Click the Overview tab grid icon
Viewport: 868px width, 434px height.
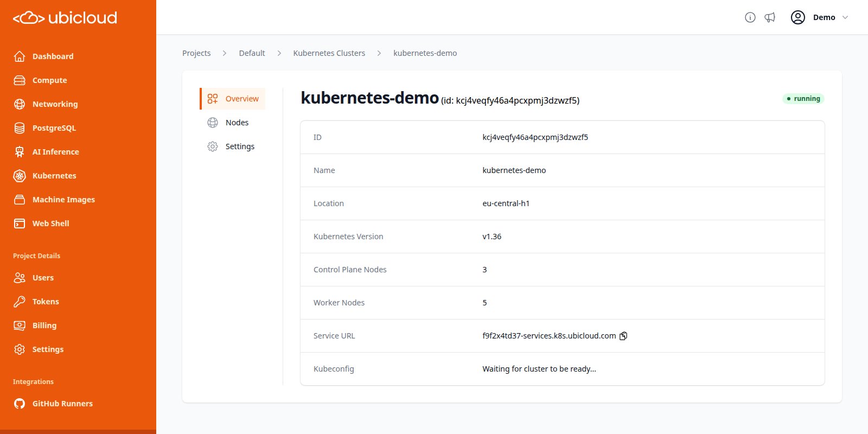213,99
